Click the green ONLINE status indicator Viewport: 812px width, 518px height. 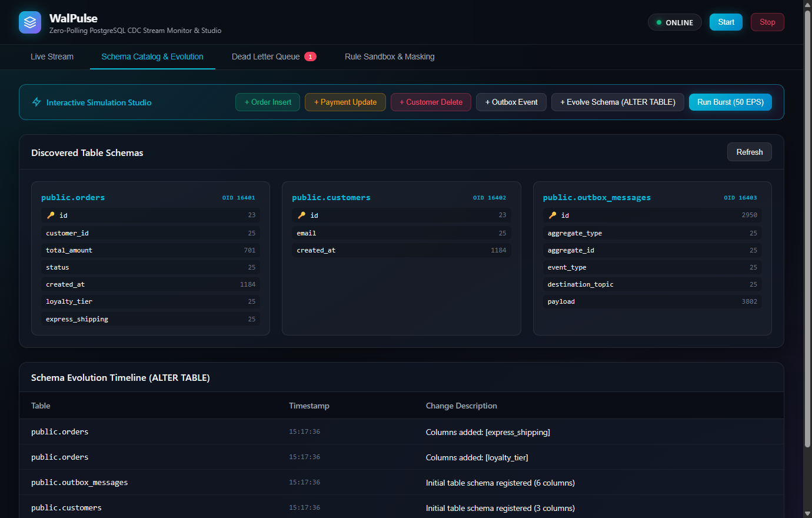point(675,22)
